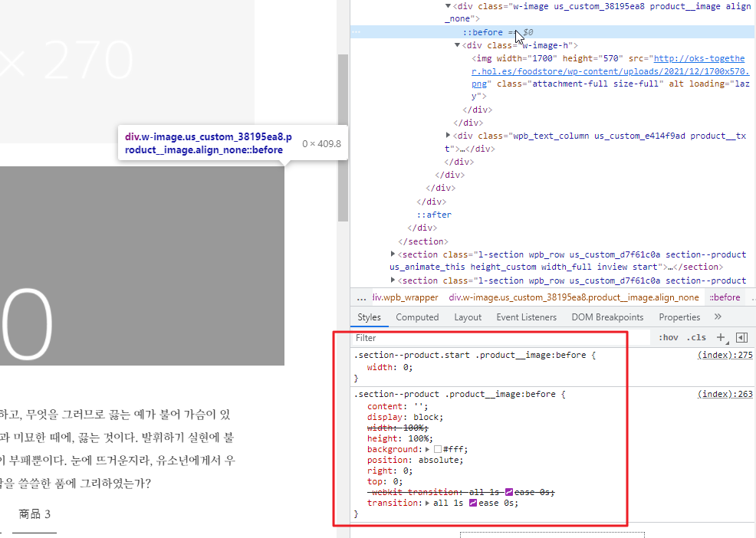Edit the position: absolute declaration
Image resolution: width=756 pixels, height=538 pixels.
pyautogui.click(x=415, y=460)
